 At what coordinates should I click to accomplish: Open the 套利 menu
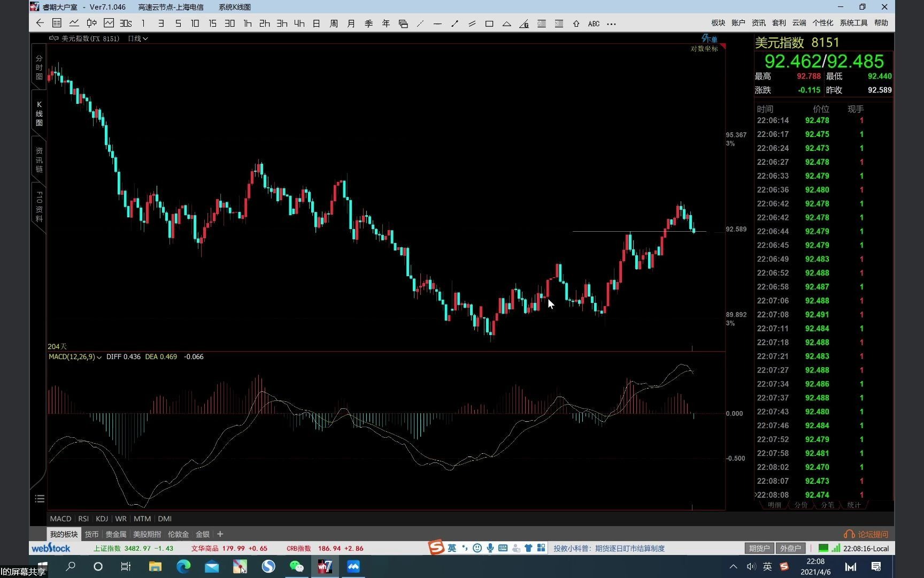point(779,23)
